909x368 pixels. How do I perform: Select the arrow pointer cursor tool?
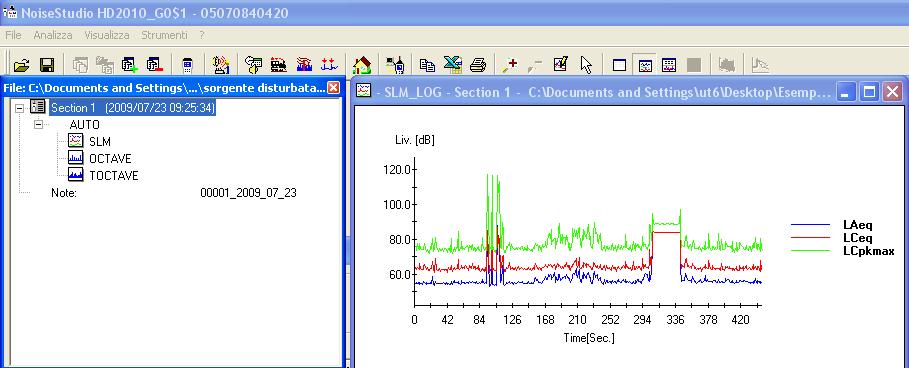tap(586, 65)
